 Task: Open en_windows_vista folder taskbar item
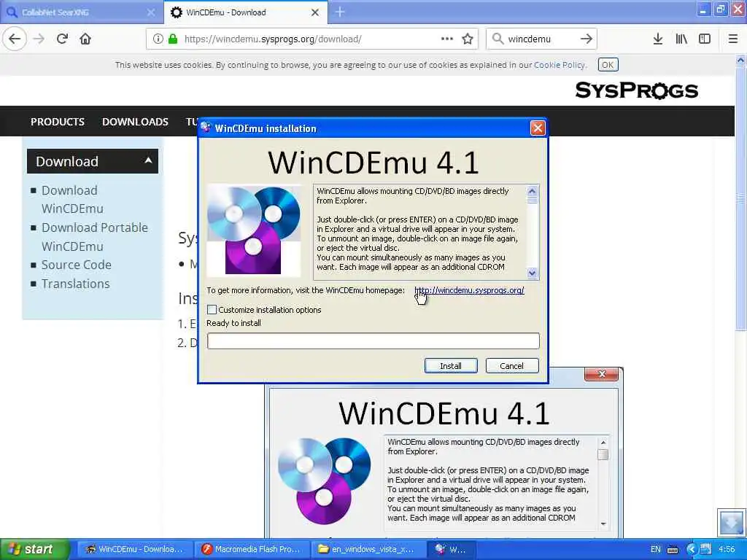(368, 549)
